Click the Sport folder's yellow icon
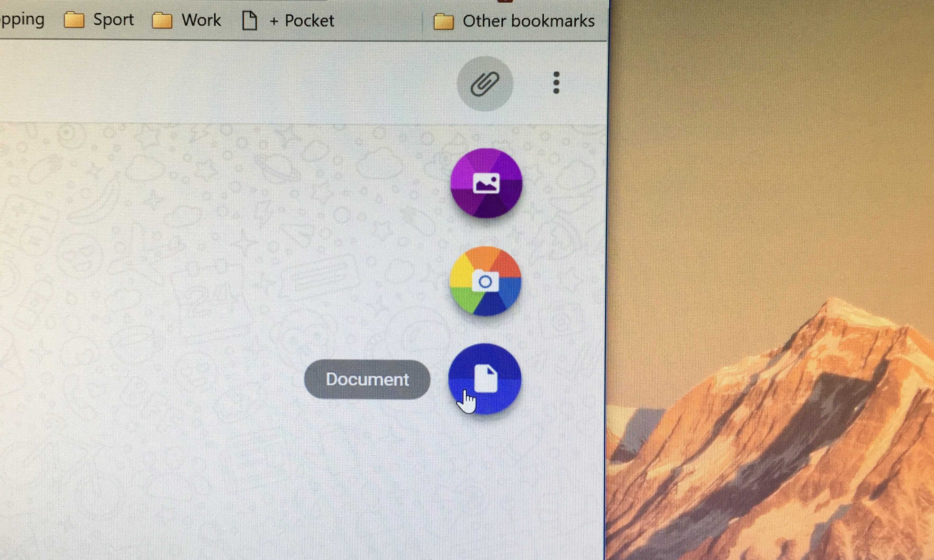 74,20
